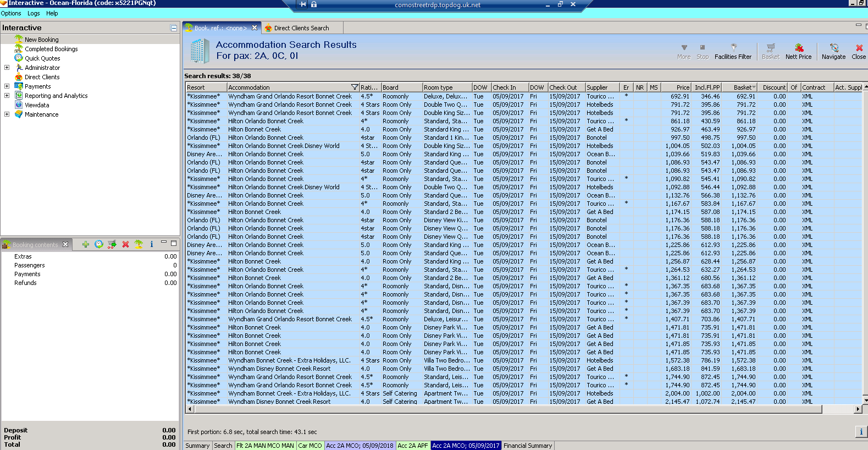Sort results by Price column header
Screen dimensions: 868x450
tap(676, 87)
